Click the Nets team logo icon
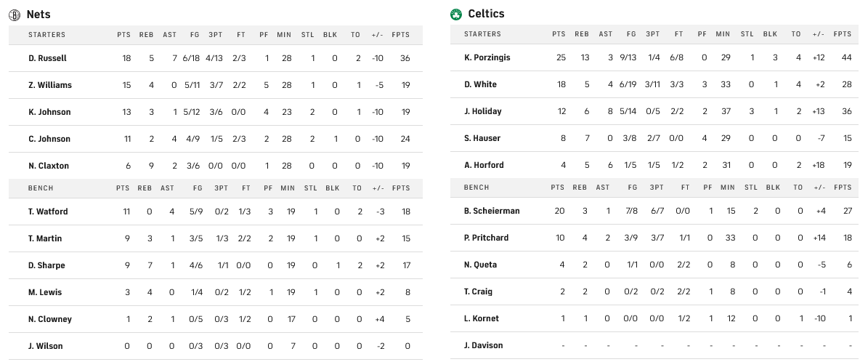 pos(15,15)
